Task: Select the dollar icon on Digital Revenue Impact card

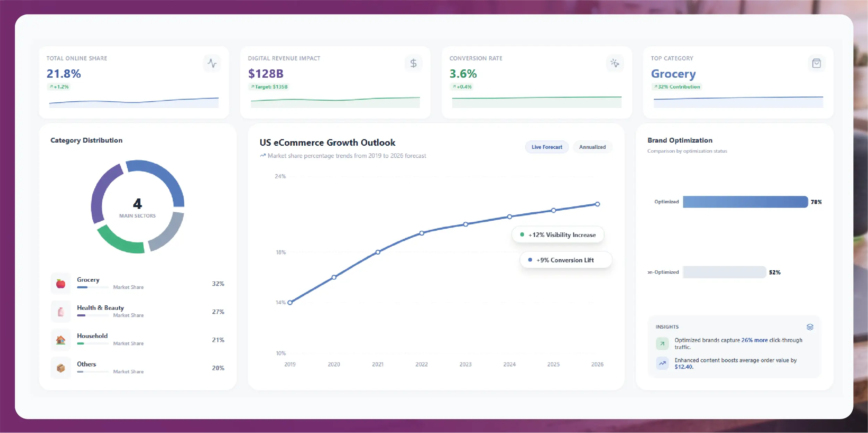Action: [414, 63]
